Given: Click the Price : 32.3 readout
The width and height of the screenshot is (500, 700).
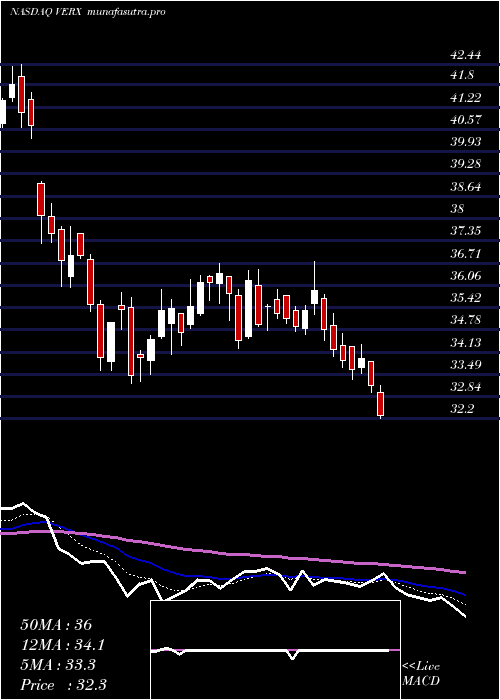Looking at the screenshot, I should click(63, 685).
